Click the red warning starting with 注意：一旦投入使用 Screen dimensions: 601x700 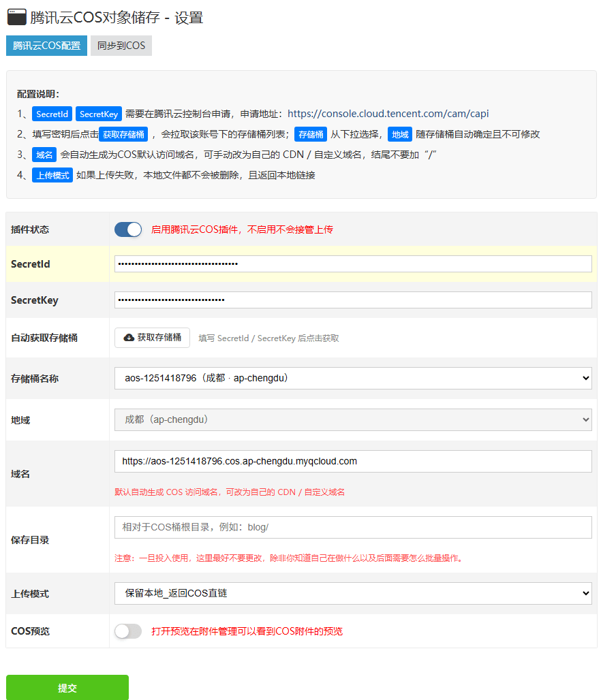click(289, 558)
